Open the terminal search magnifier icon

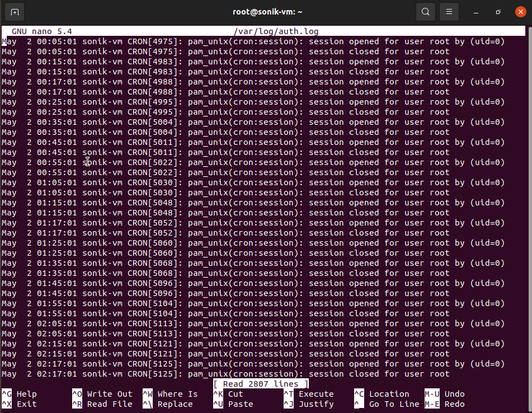pyautogui.click(x=426, y=12)
